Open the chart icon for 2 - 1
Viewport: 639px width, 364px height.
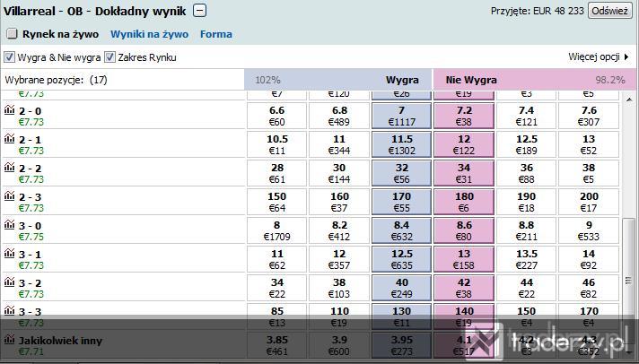[9, 138]
